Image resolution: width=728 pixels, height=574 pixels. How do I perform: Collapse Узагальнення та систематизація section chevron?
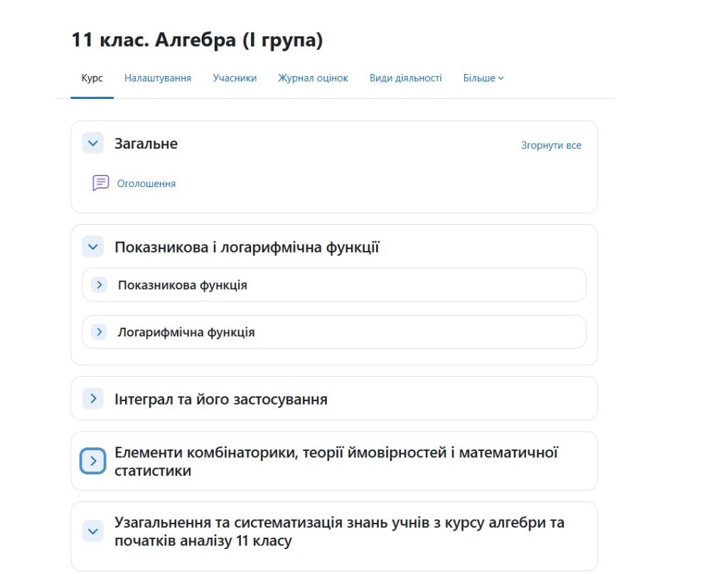tap(92, 531)
